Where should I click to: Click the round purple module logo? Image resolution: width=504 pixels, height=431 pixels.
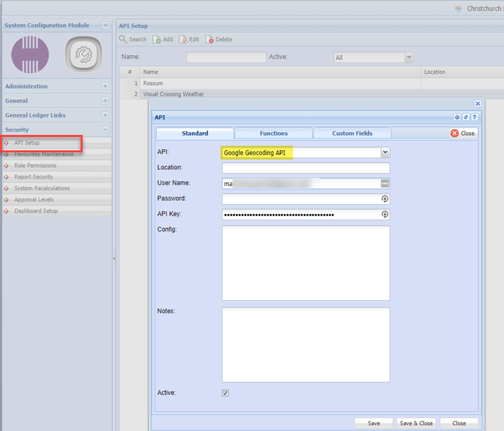pyautogui.click(x=30, y=54)
